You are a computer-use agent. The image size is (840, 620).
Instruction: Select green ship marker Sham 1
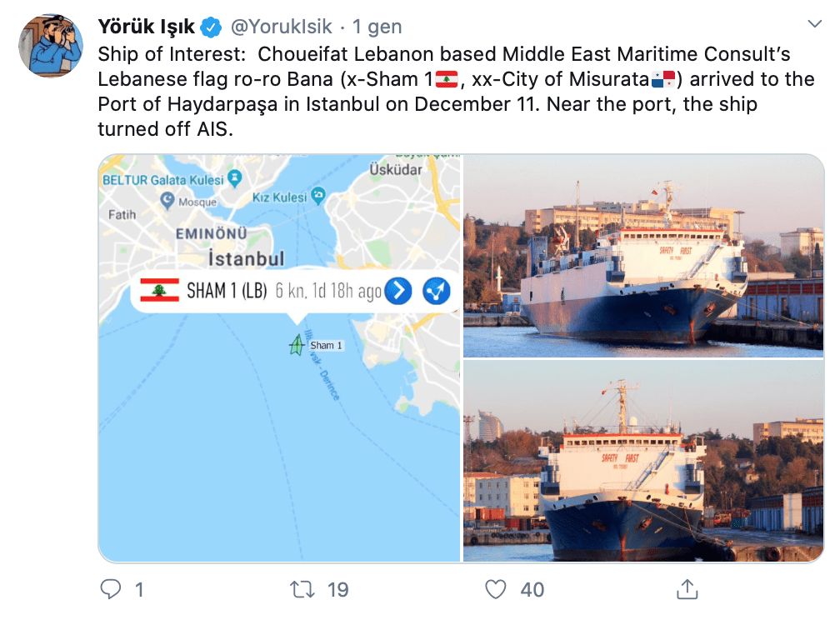[296, 345]
